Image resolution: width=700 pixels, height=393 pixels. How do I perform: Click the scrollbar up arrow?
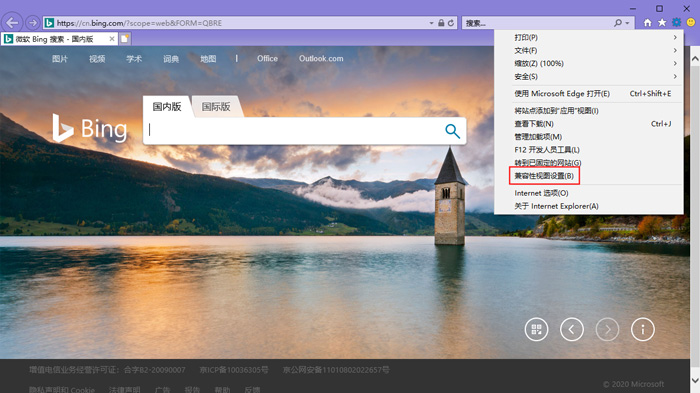695,59
